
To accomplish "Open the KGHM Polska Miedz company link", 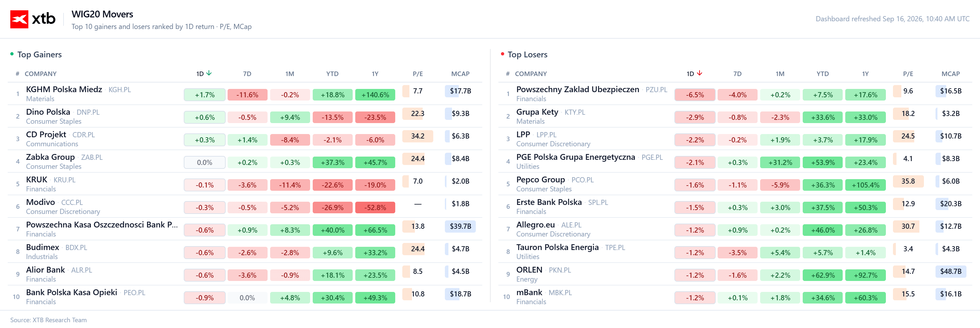I will pos(64,89).
